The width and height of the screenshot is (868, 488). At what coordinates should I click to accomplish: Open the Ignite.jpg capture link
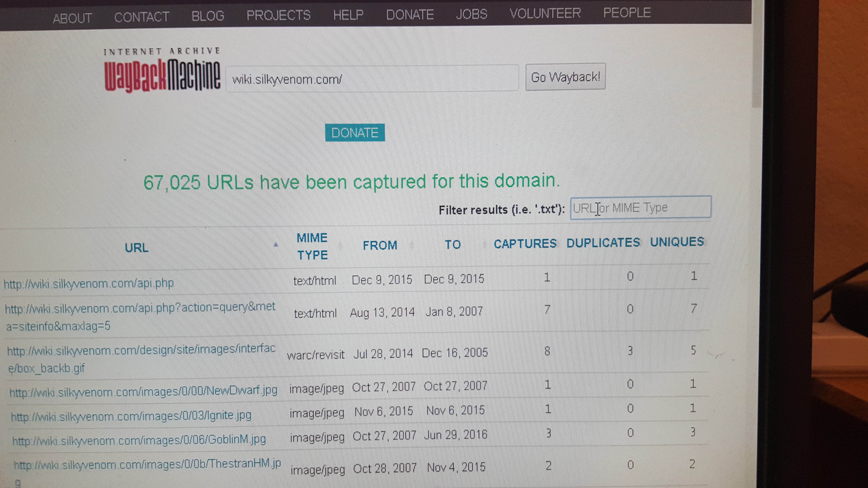(x=131, y=416)
